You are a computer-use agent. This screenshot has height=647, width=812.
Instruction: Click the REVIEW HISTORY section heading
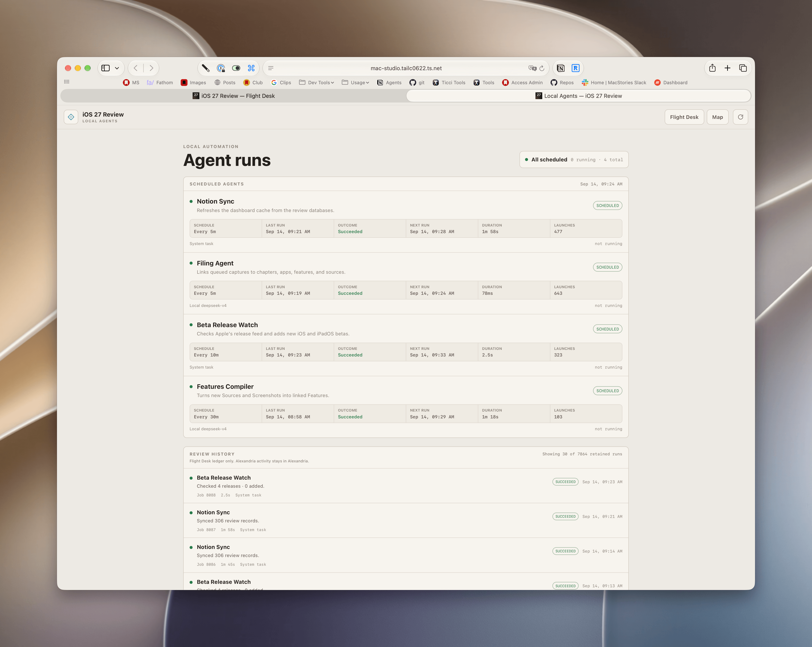(x=212, y=454)
